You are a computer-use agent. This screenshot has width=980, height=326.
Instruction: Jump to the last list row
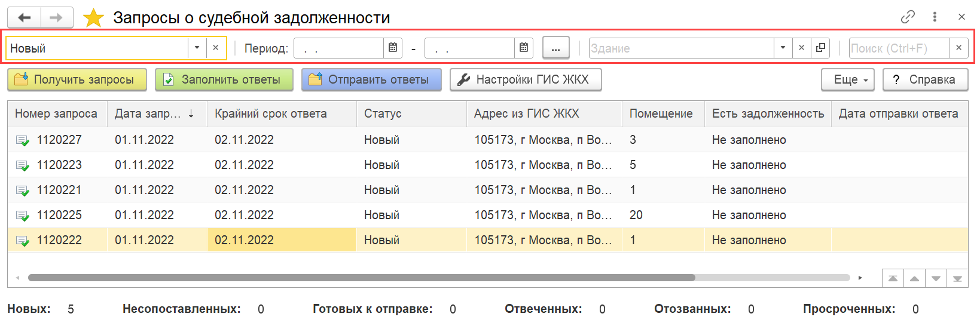click(957, 278)
